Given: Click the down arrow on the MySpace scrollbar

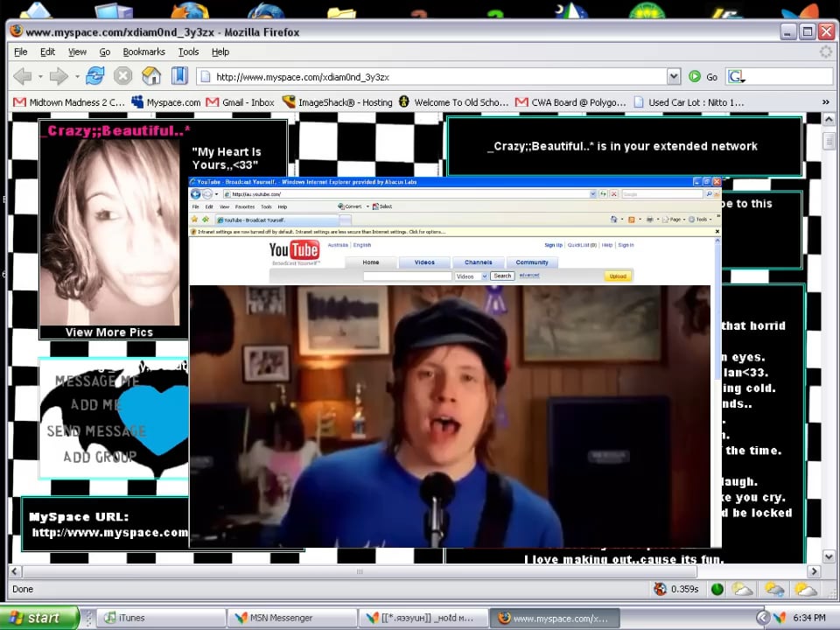Looking at the screenshot, I should tap(828, 556).
